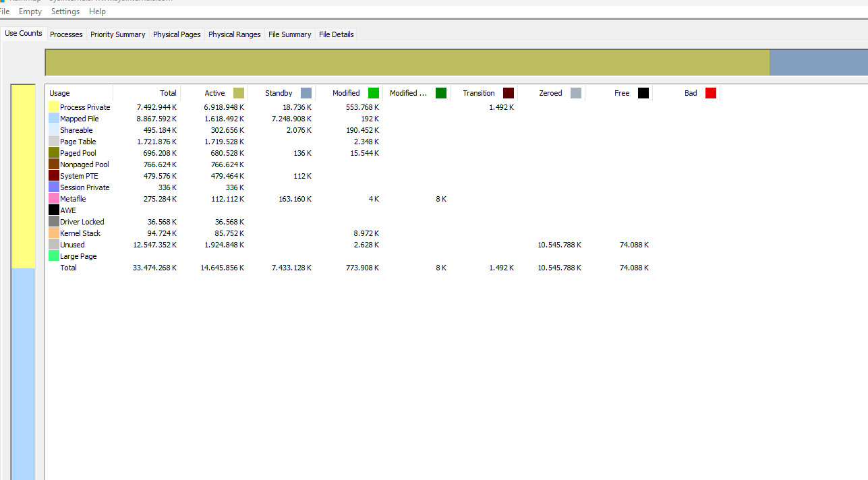Open the Help menu
The width and height of the screenshot is (868, 480).
pos(97,11)
